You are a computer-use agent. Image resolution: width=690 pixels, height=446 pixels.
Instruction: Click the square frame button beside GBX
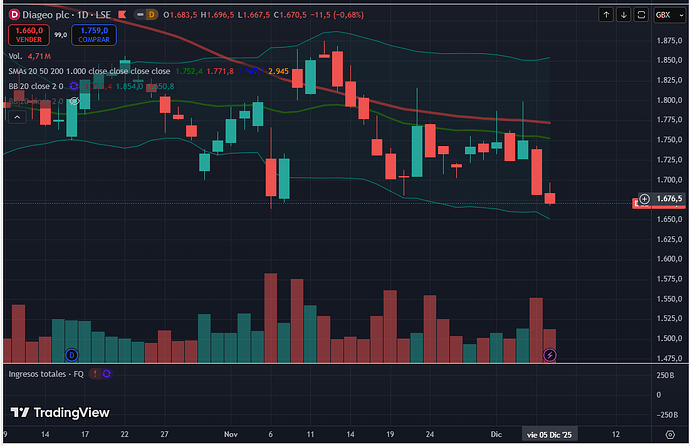(642, 15)
